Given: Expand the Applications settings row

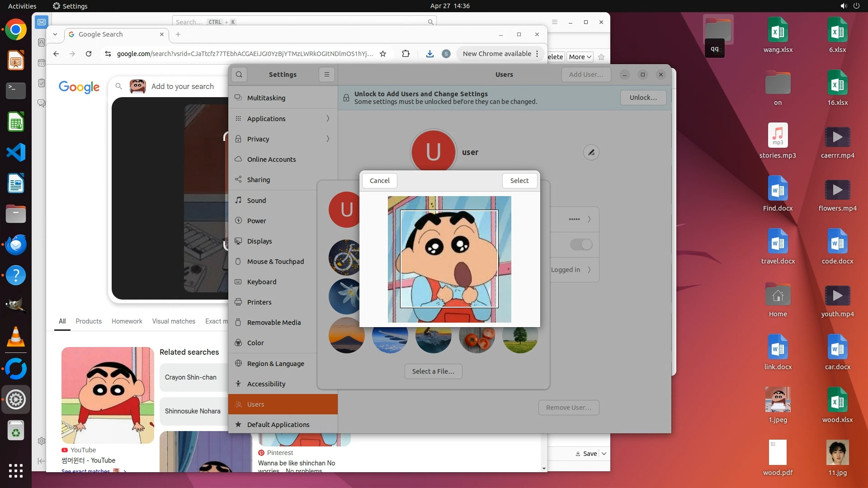Looking at the screenshot, I should coord(283,118).
